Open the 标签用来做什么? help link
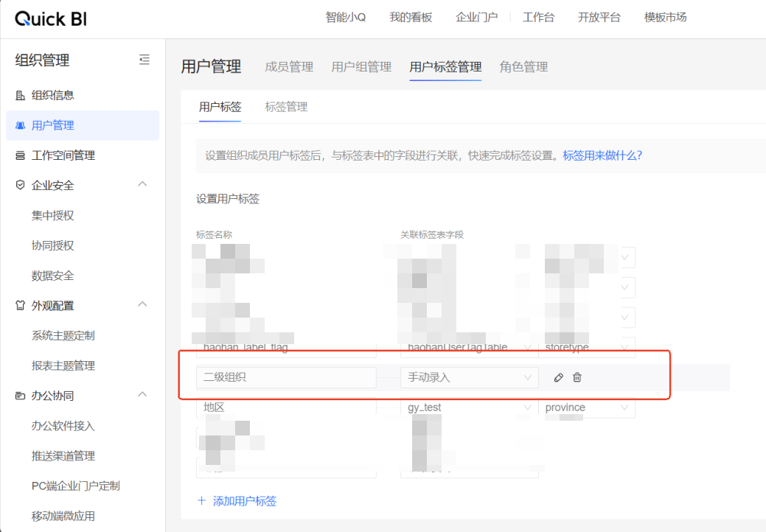766x532 pixels. pyautogui.click(x=602, y=155)
